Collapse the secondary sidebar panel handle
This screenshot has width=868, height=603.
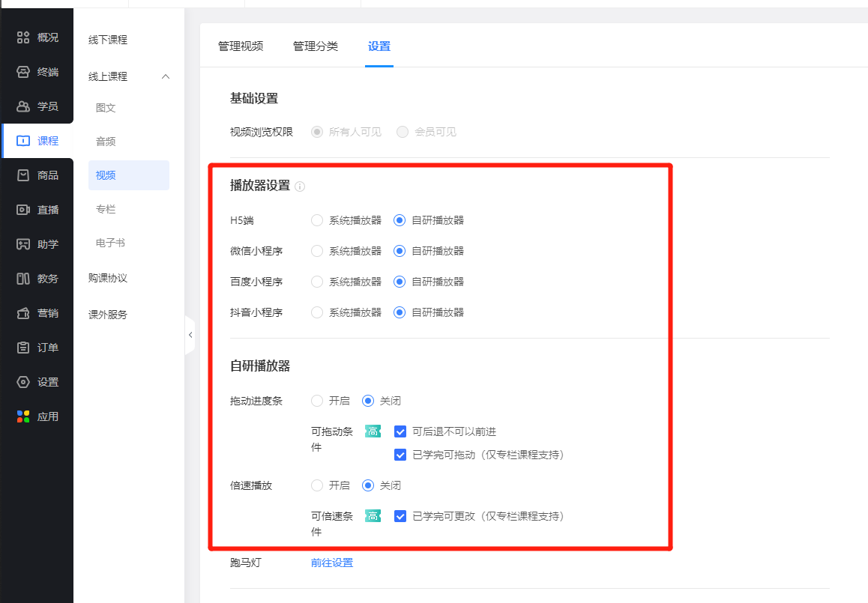190,335
